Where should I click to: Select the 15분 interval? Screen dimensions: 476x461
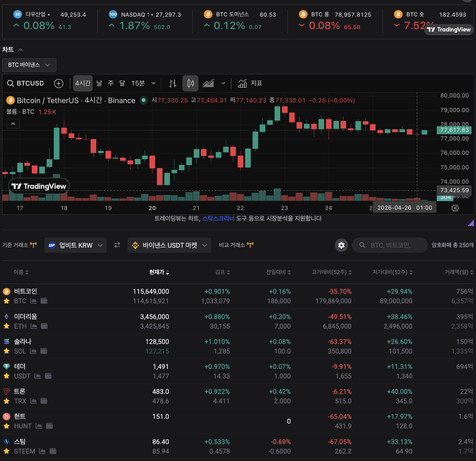point(138,83)
